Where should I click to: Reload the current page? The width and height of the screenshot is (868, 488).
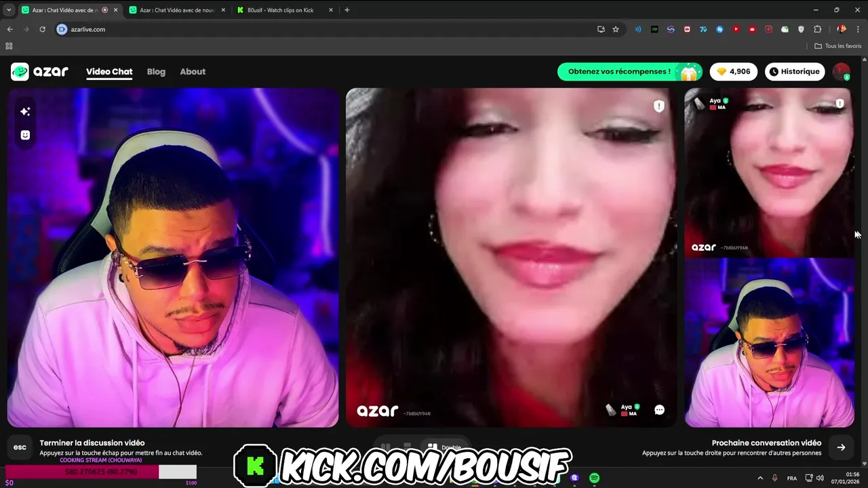pos(42,29)
